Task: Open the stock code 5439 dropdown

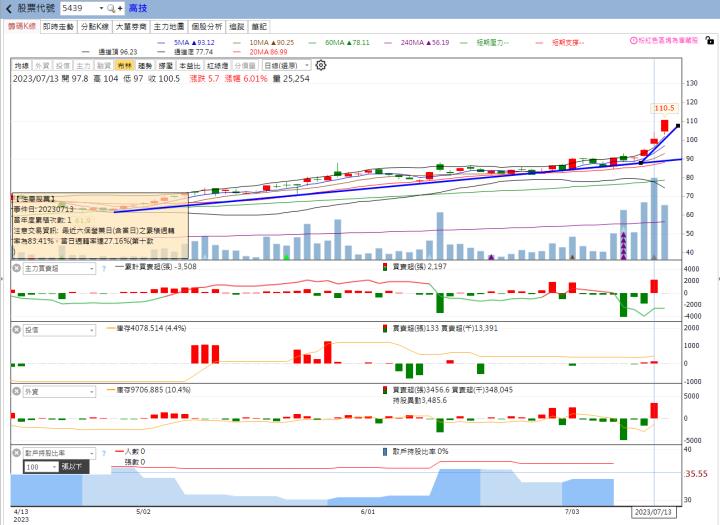Action: click(x=101, y=8)
